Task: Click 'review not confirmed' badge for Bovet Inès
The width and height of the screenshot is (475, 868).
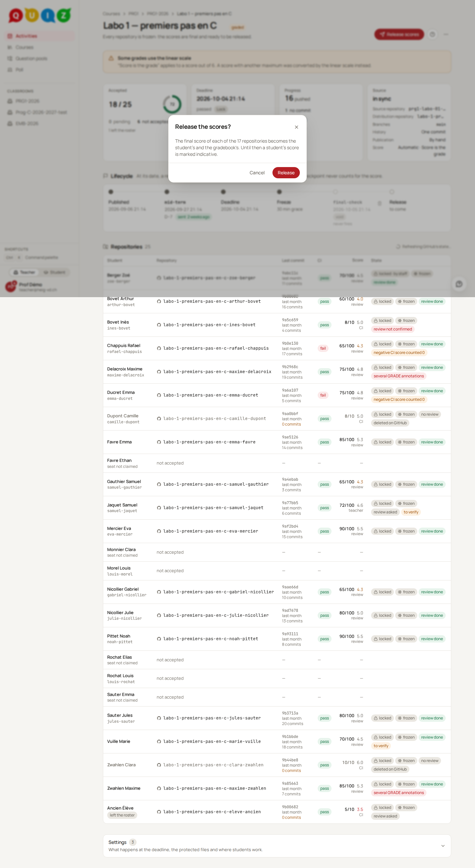Action: tap(393, 329)
